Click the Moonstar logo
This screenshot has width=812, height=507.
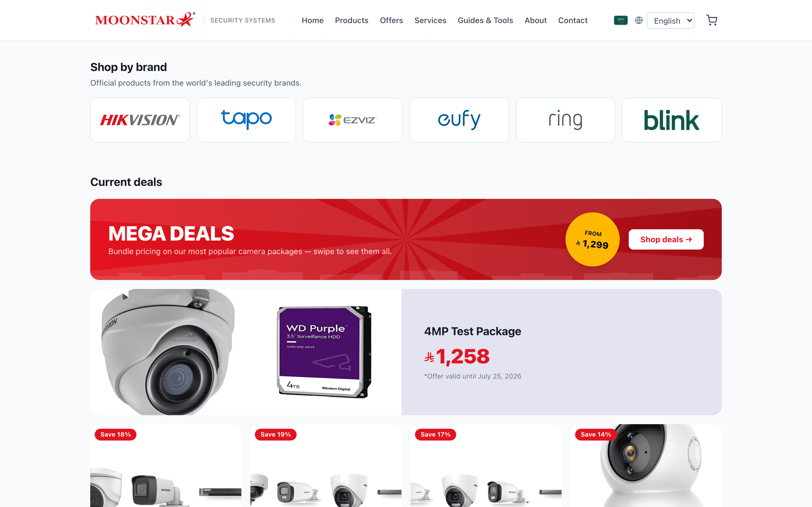(x=145, y=20)
